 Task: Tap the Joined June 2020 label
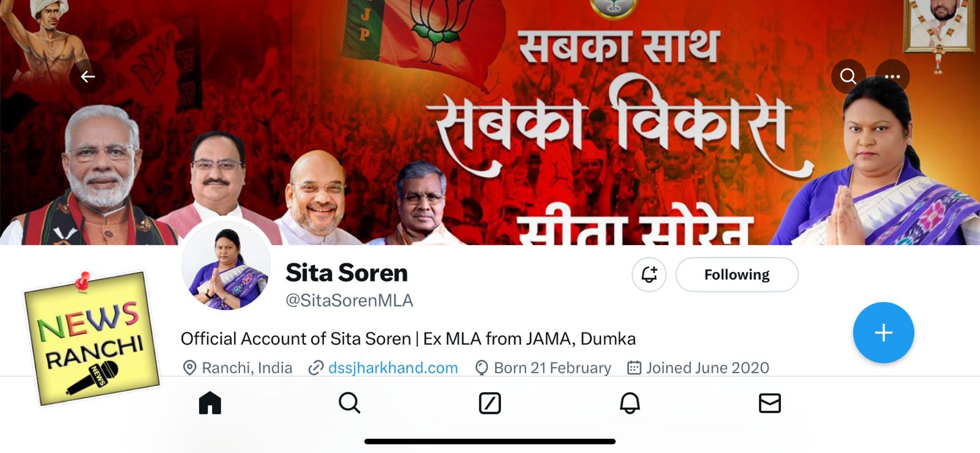707,368
